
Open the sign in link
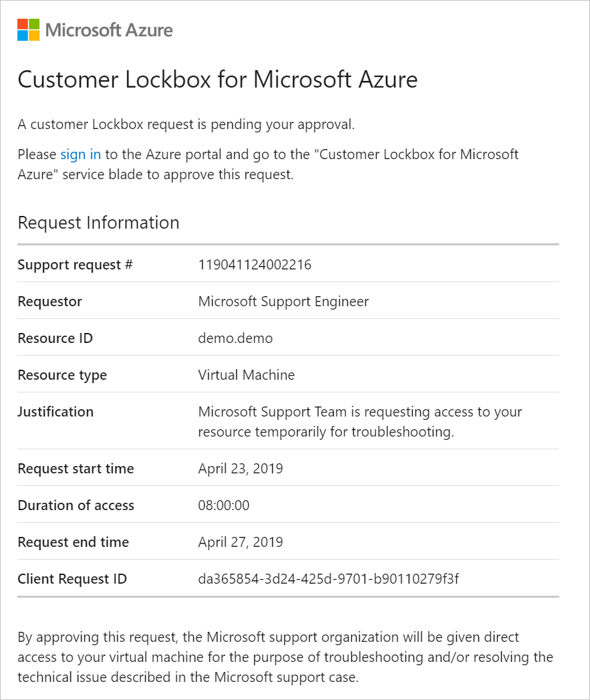80,154
